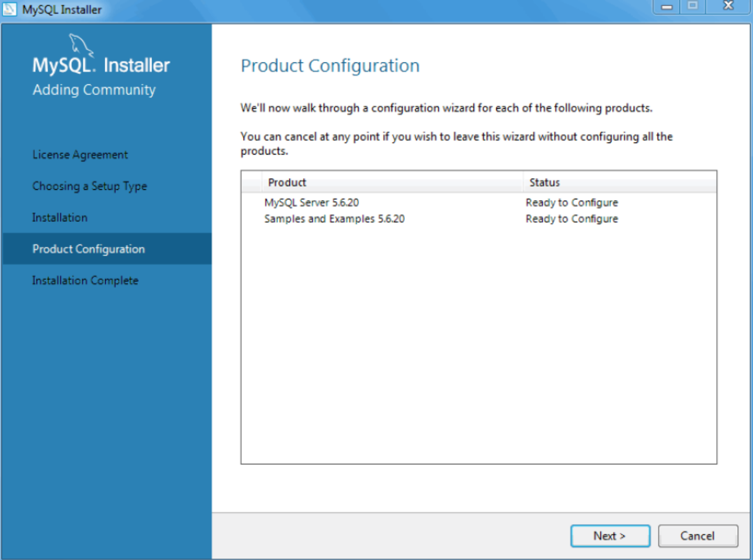Click the Adding Community label

point(94,90)
